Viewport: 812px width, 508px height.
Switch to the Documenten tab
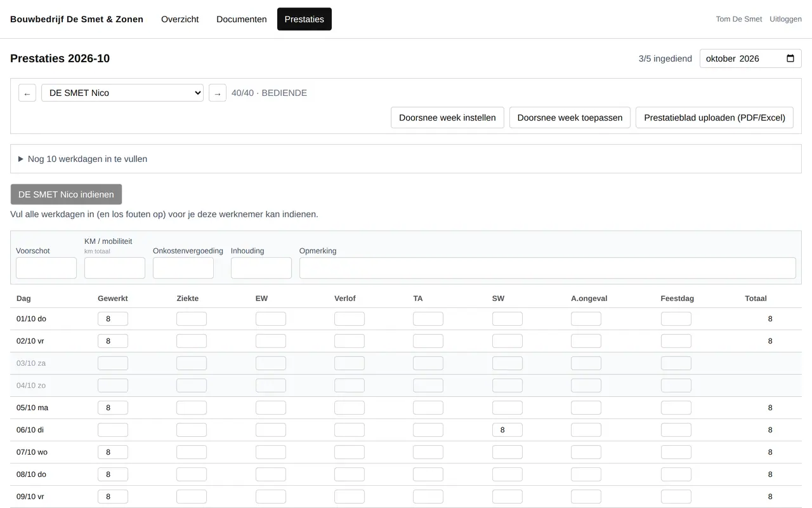pos(242,19)
